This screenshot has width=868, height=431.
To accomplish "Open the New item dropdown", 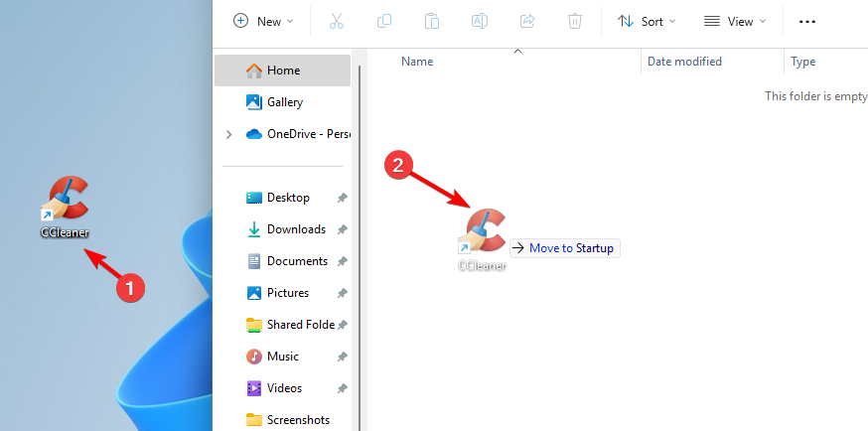I will [263, 22].
